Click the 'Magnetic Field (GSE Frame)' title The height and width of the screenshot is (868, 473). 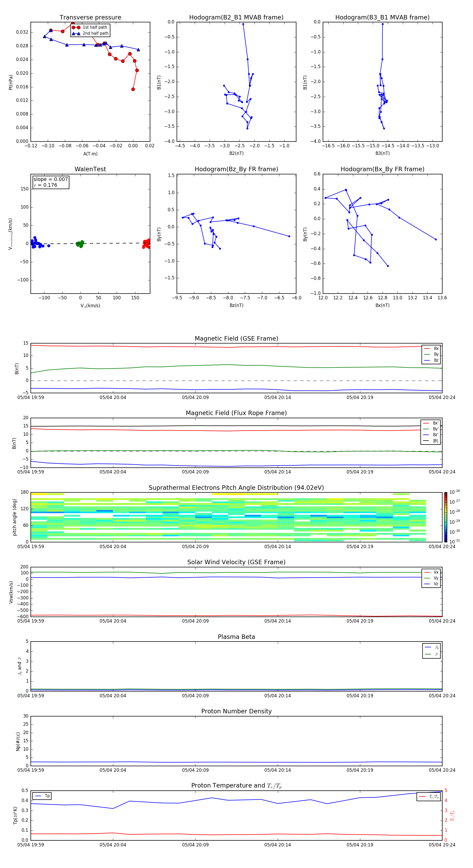(x=236, y=339)
